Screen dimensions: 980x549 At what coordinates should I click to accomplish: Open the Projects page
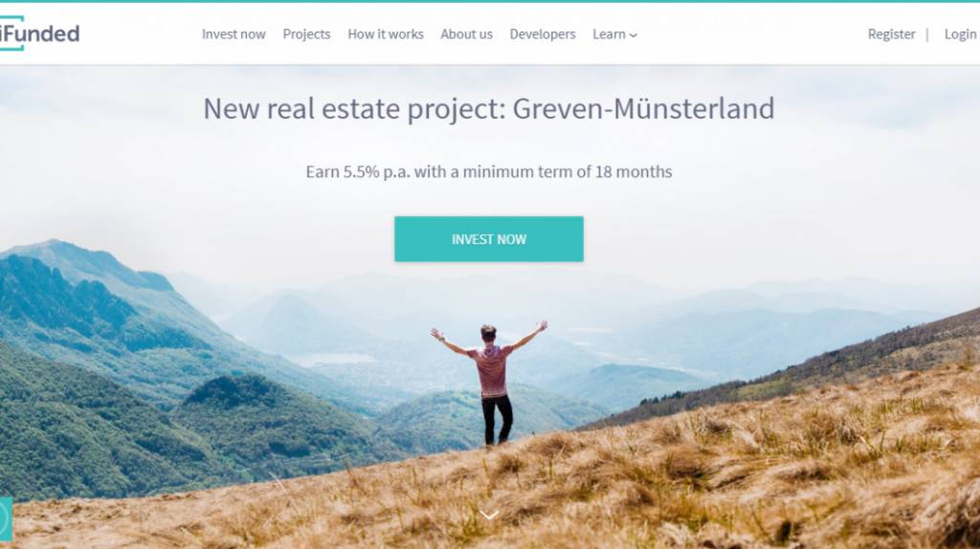[306, 34]
